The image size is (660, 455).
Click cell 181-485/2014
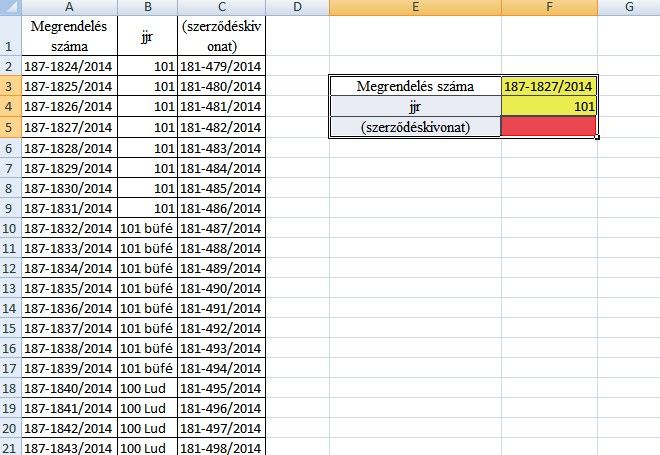pyautogui.click(x=222, y=188)
